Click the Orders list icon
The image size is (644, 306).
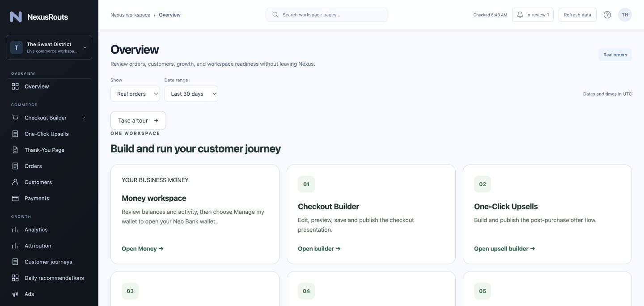point(15,166)
